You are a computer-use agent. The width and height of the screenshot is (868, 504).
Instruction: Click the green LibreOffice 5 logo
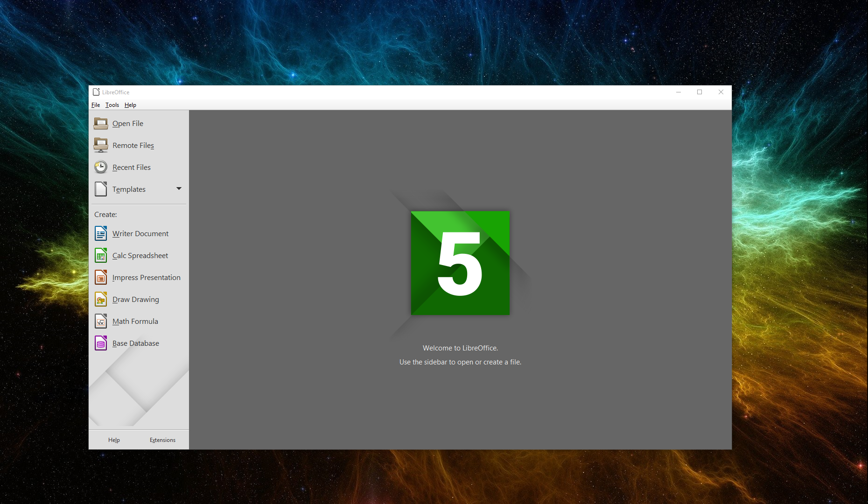coord(460,263)
